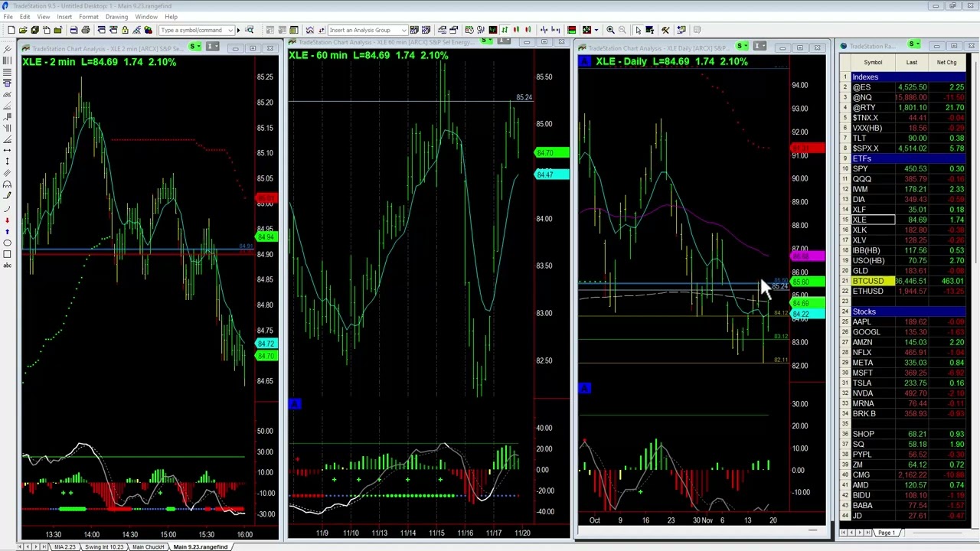Viewport: 980px width, 551px height.
Task: Select the ellipse drawing tool
Action: [7, 243]
